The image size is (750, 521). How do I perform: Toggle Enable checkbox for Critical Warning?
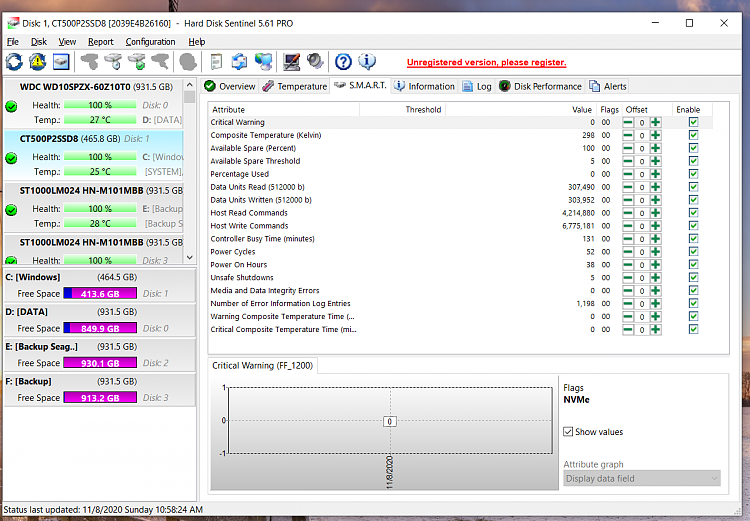[693, 122]
